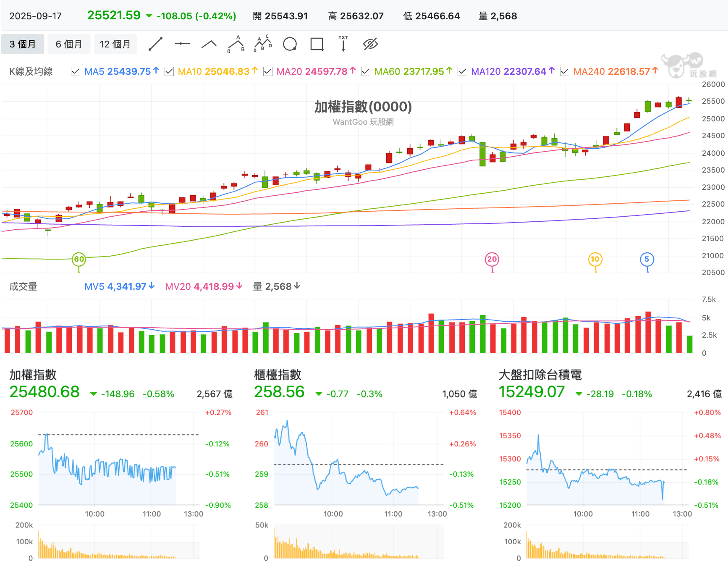Turn off the MA240 checkbox
The width and height of the screenshot is (728, 572).
point(565,71)
